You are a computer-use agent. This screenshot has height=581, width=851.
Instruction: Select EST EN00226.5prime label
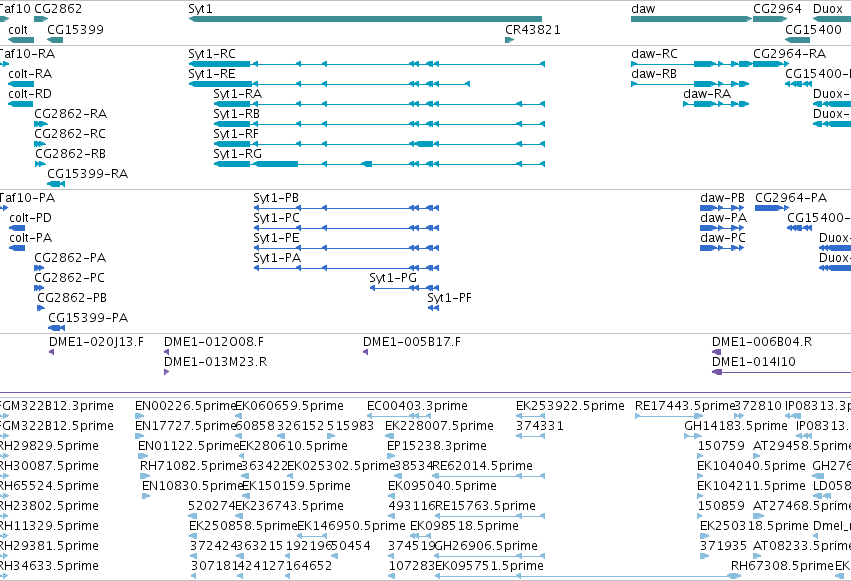pos(185,406)
